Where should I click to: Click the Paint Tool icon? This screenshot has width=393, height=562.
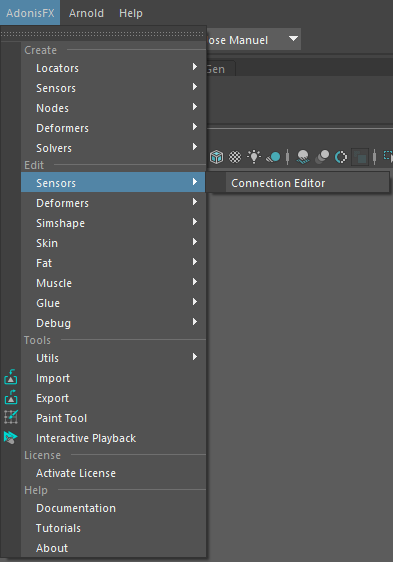click(x=11, y=417)
